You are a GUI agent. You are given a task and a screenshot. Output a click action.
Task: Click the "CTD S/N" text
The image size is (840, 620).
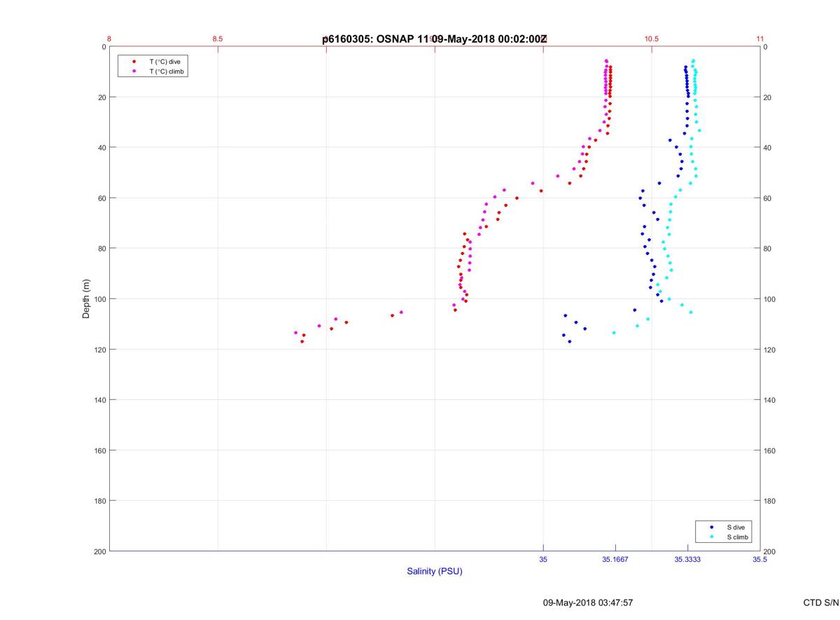[821, 602]
